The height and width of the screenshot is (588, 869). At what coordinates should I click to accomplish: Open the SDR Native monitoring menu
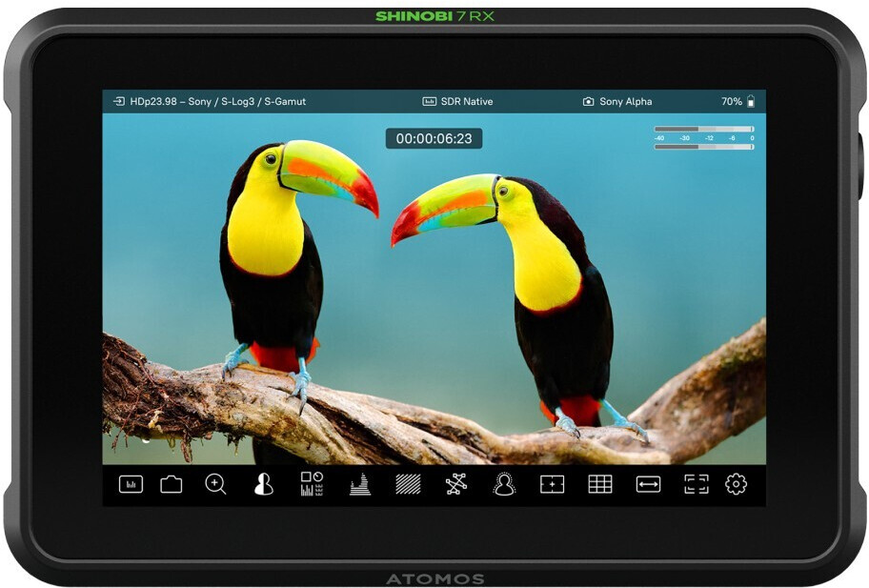click(458, 101)
